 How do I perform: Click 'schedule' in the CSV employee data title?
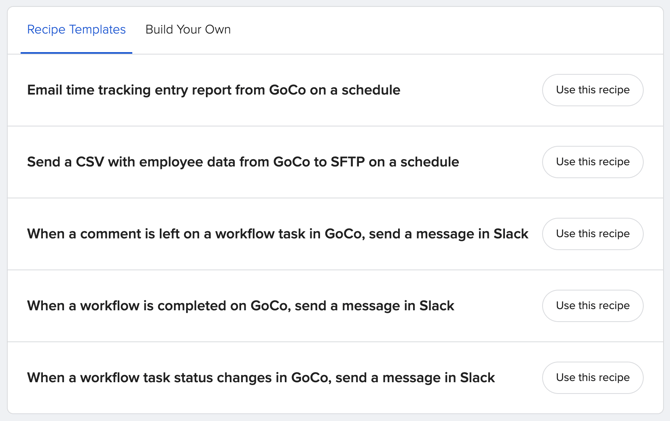[429, 162]
